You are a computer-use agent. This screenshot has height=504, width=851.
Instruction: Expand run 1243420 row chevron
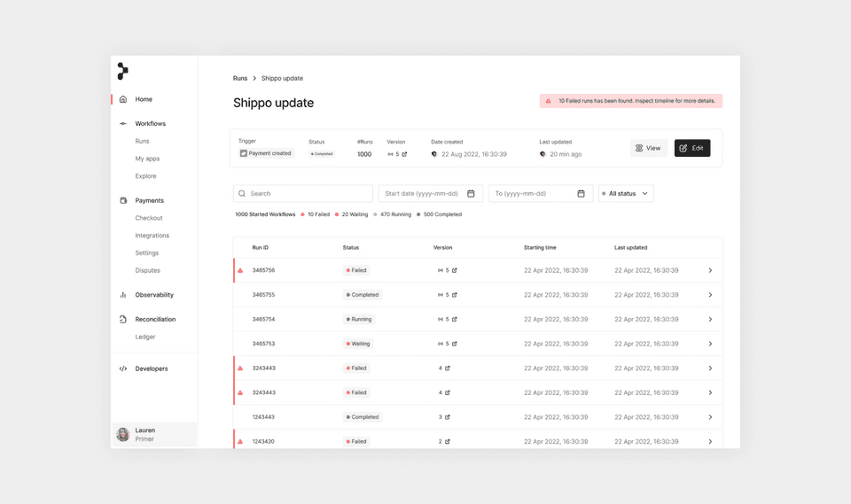click(x=710, y=442)
